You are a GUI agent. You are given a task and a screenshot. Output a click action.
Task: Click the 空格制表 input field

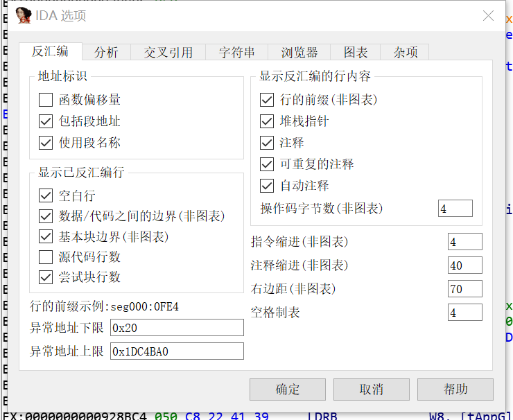coord(464,313)
